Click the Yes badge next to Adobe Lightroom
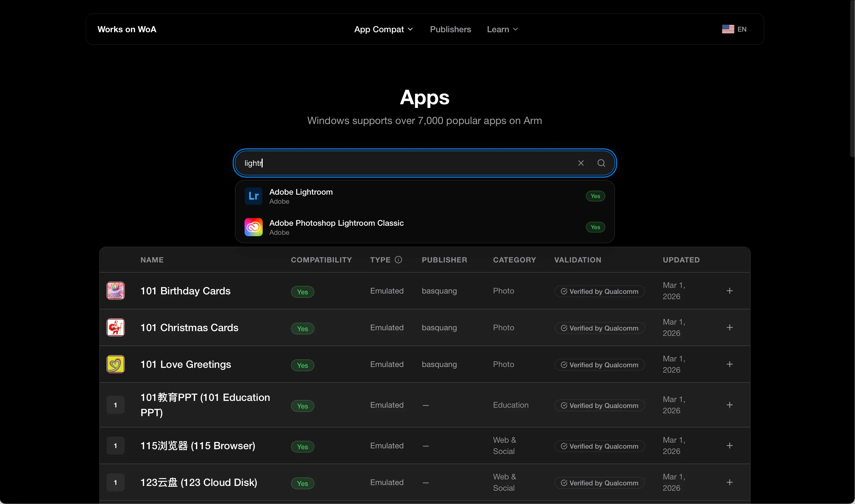This screenshot has width=855, height=504. click(595, 196)
